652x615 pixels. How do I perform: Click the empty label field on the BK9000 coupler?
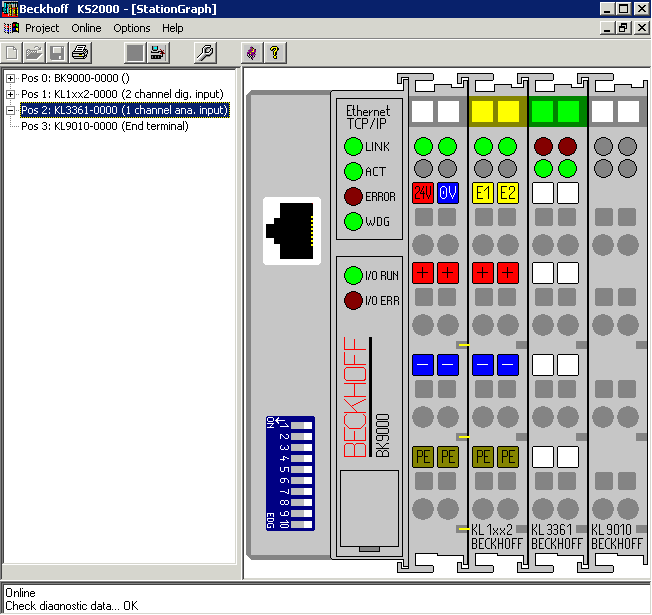369,508
